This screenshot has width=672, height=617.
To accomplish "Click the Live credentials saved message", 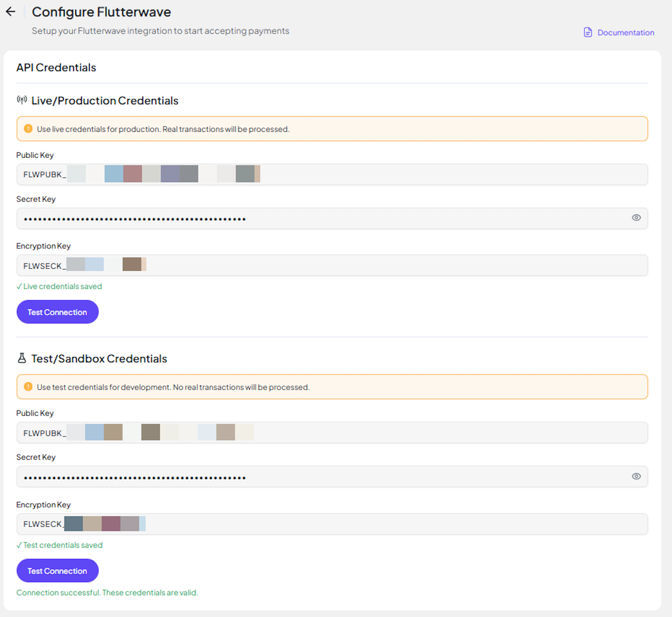I will pos(59,287).
